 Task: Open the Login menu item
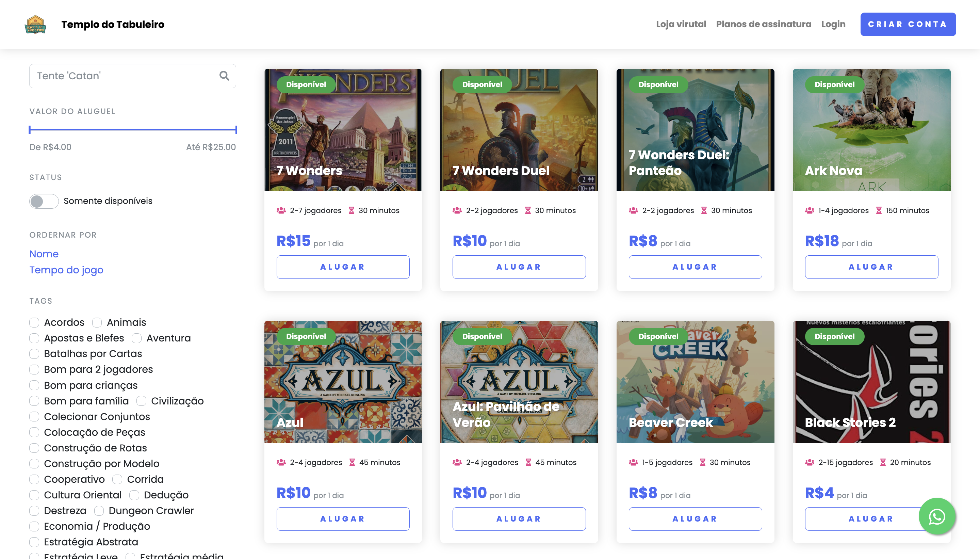coord(833,24)
